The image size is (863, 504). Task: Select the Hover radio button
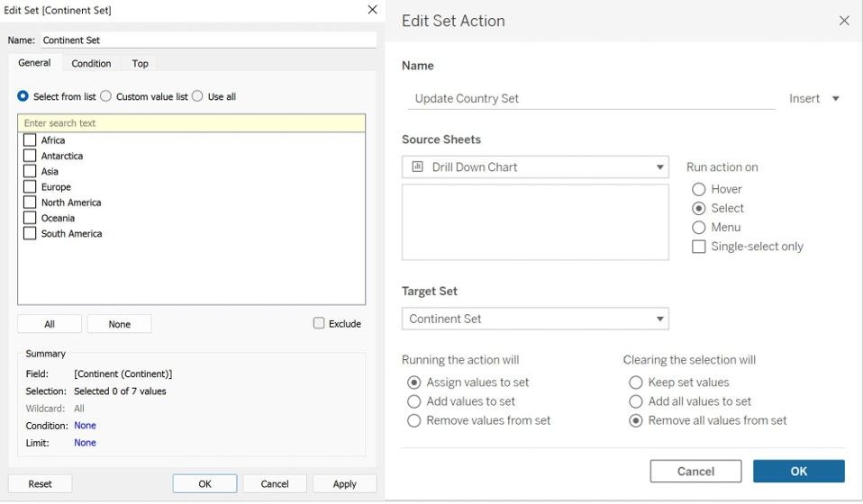699,189
